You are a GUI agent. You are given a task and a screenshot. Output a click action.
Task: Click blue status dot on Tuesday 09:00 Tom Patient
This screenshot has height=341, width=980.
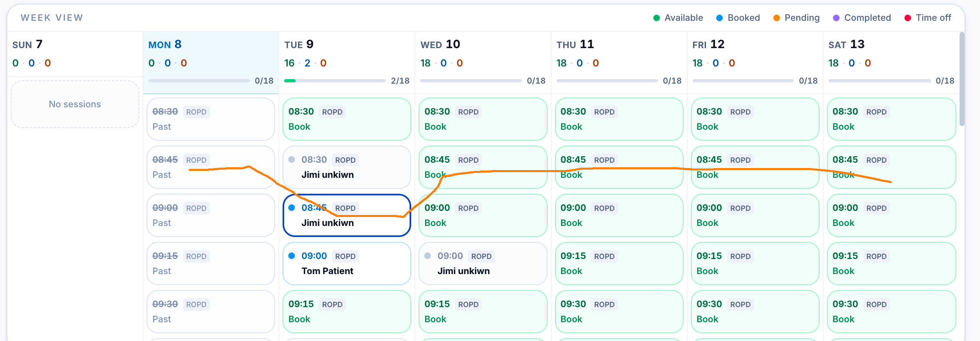point(292,256)
